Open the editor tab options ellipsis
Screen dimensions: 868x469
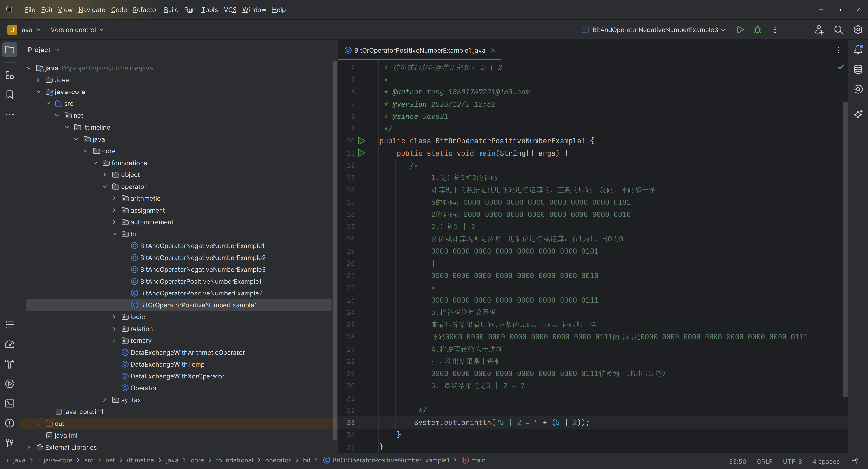point(838,50)
